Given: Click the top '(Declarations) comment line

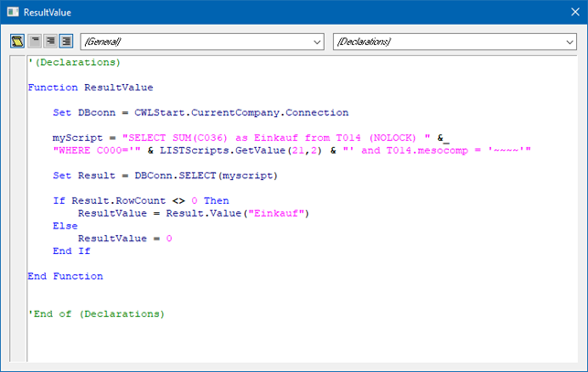Looking at the screenshot, I should click(x=74, y=62).
